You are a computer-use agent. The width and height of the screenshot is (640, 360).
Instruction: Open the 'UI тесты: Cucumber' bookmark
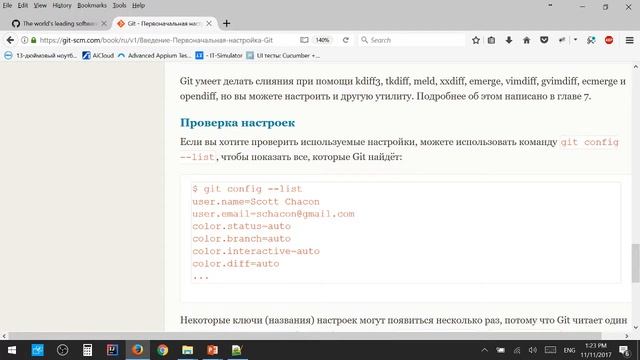point(283,56)
